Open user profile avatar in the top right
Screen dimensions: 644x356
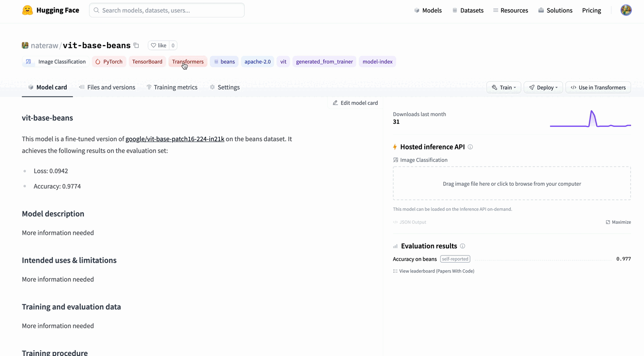(626, 10)
